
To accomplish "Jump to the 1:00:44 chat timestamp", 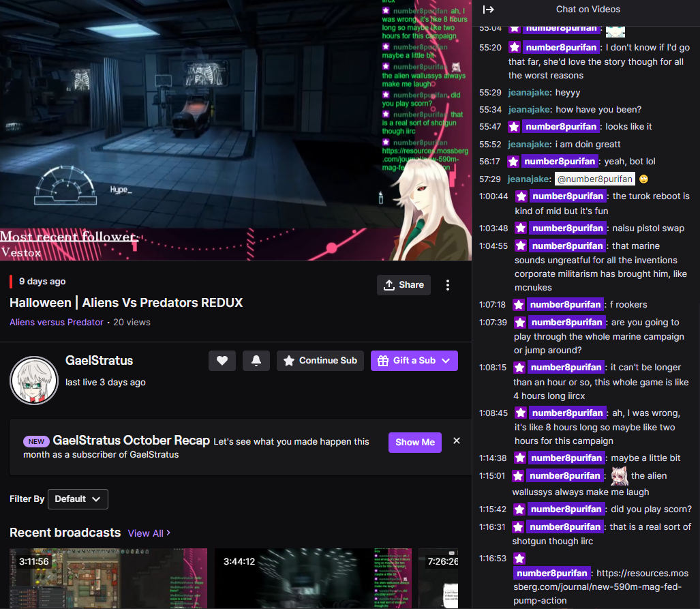I will click(493, 196).
